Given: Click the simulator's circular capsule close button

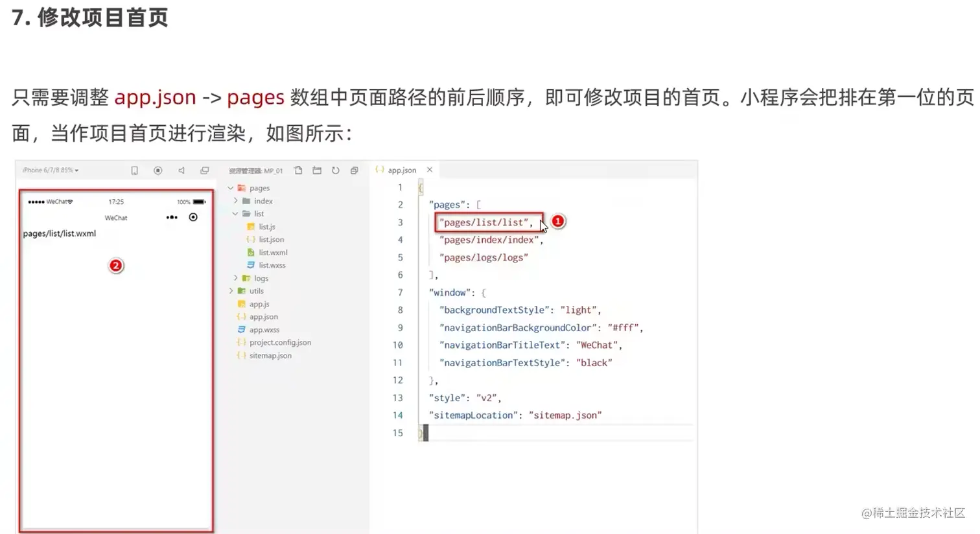Looking at the screenshot, I should pyautogui.click(x=193, y=217).
